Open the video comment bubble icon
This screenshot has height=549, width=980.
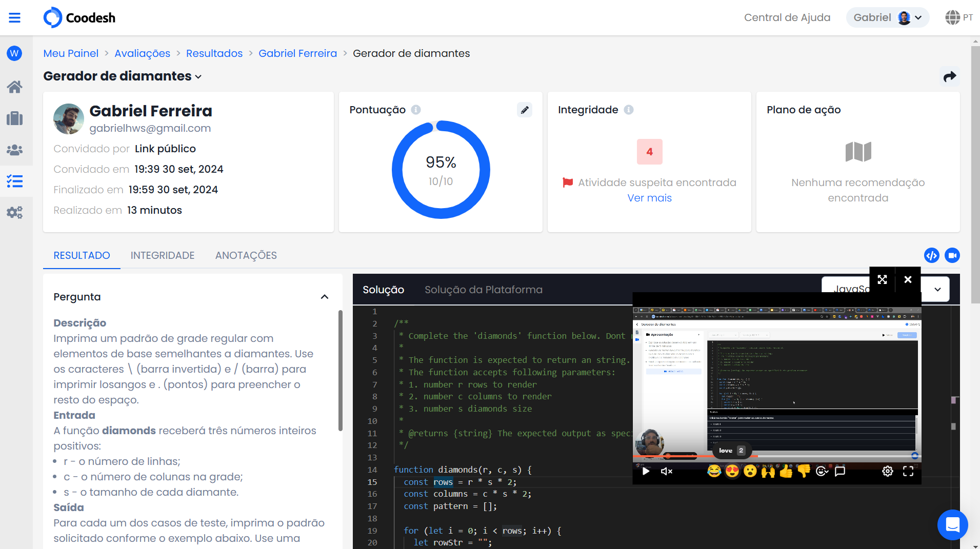coord(839,472)
